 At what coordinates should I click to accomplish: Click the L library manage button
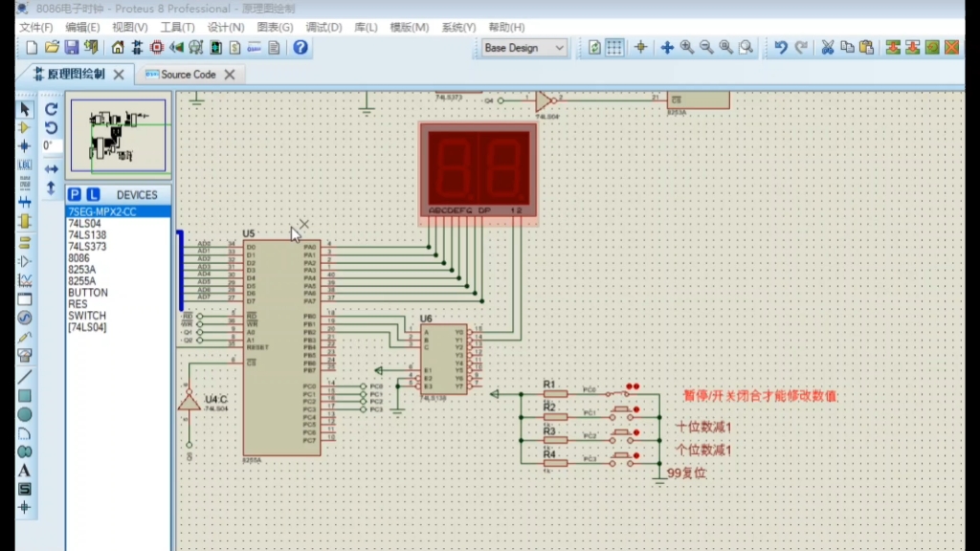(93, 194)
